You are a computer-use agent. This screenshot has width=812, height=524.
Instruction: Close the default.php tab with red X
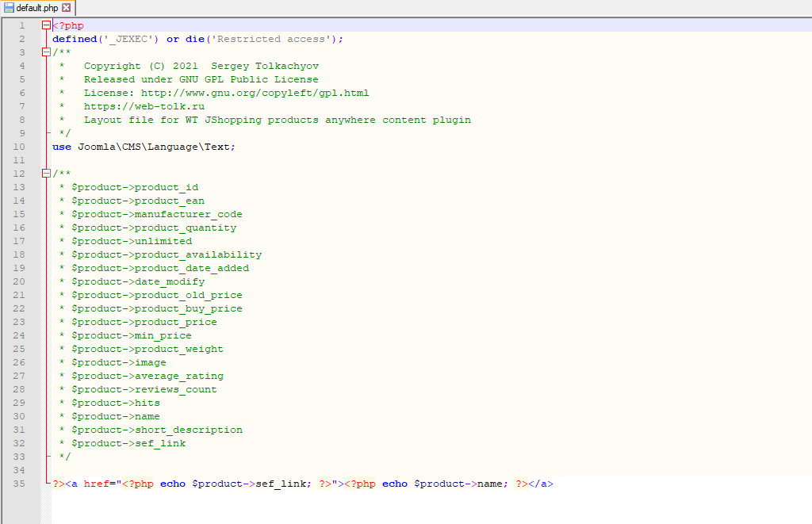(x=67, y=8)
